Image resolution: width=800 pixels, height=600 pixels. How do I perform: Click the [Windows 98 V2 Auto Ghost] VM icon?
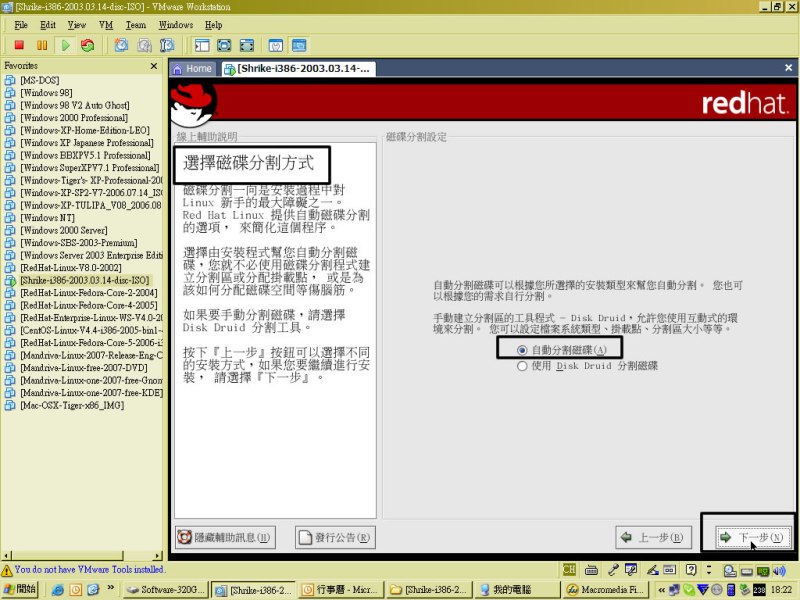coord(10,105)
